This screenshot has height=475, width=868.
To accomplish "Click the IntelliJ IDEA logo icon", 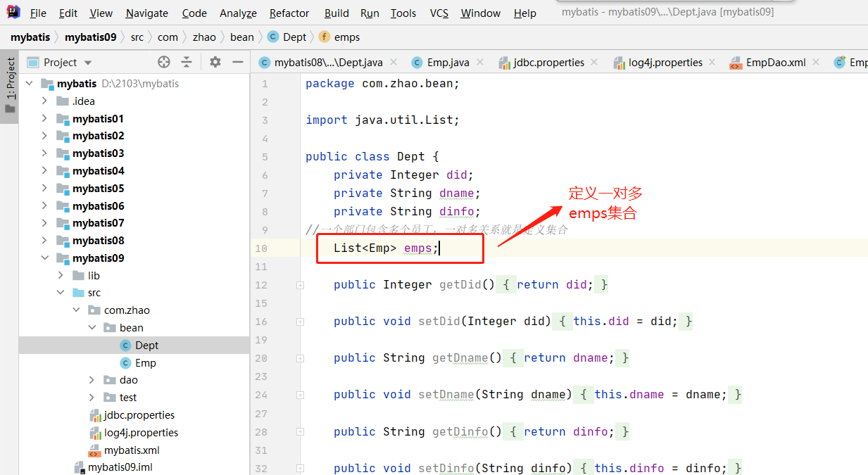I will click(13, 12).
